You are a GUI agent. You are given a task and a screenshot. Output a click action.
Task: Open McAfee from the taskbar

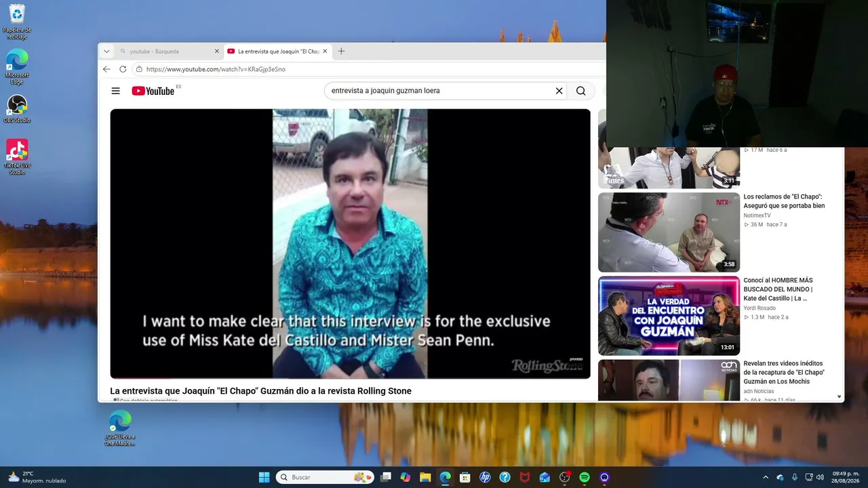coord(525,477)
